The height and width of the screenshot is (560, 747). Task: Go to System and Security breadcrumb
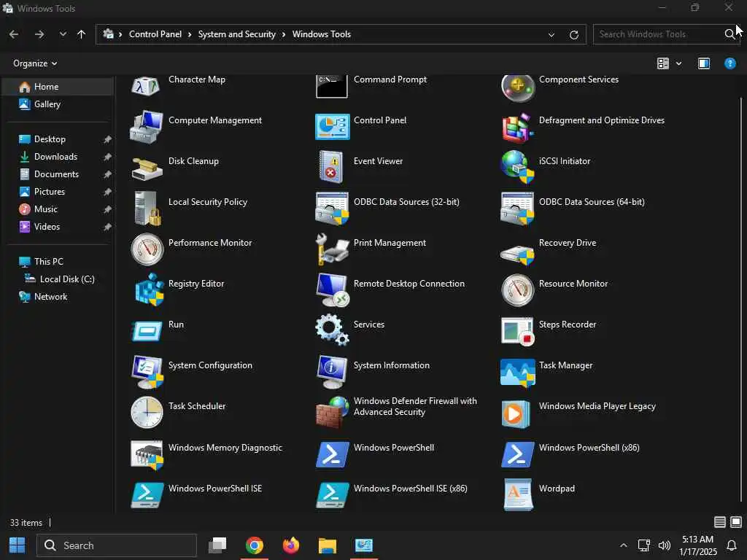pyautogui.click(x=237, y=34)
